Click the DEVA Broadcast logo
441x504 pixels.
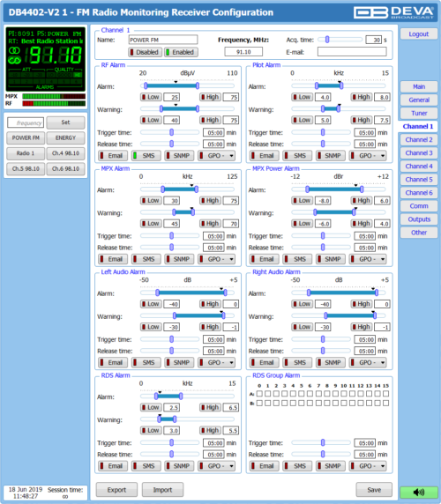tap(393, 12)
